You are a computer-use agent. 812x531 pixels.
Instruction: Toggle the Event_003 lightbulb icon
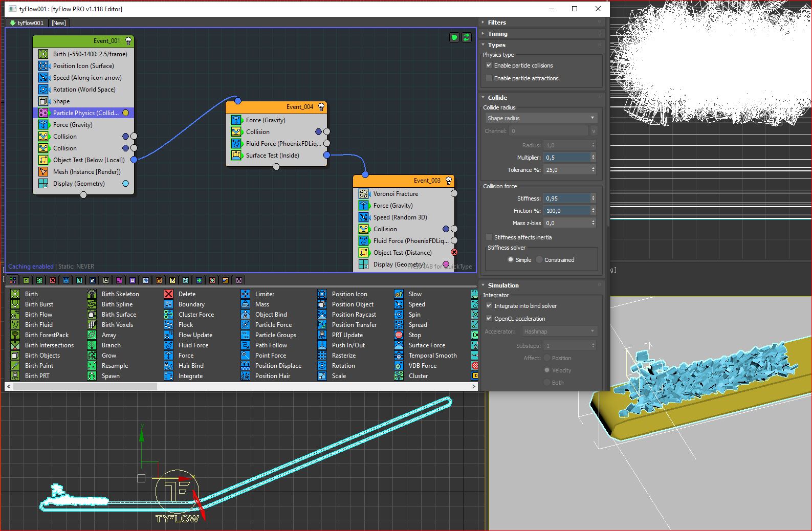pos(449,181)
